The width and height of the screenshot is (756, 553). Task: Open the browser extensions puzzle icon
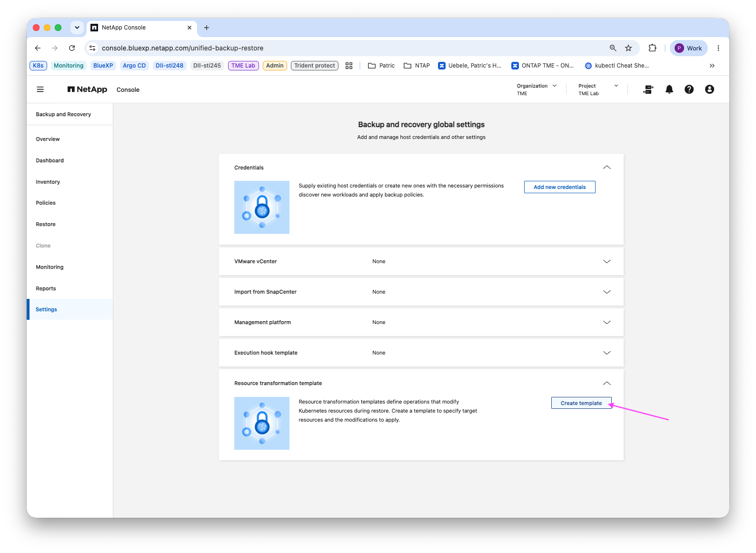(652, 48)
